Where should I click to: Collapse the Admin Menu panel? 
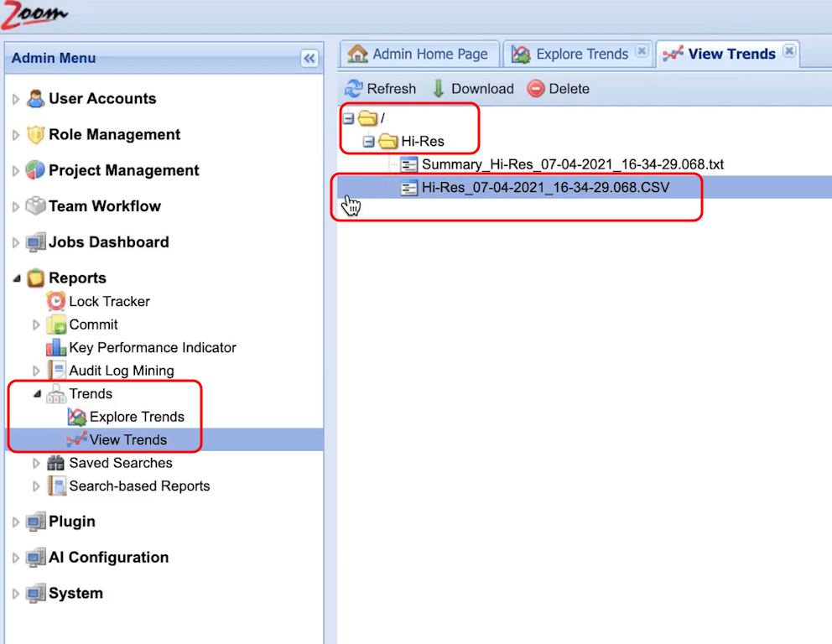click(x=309, y=59)
